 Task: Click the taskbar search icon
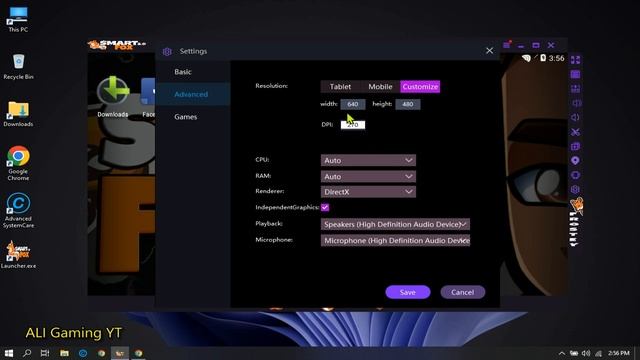pyautogui.click(x=27, y=353)
